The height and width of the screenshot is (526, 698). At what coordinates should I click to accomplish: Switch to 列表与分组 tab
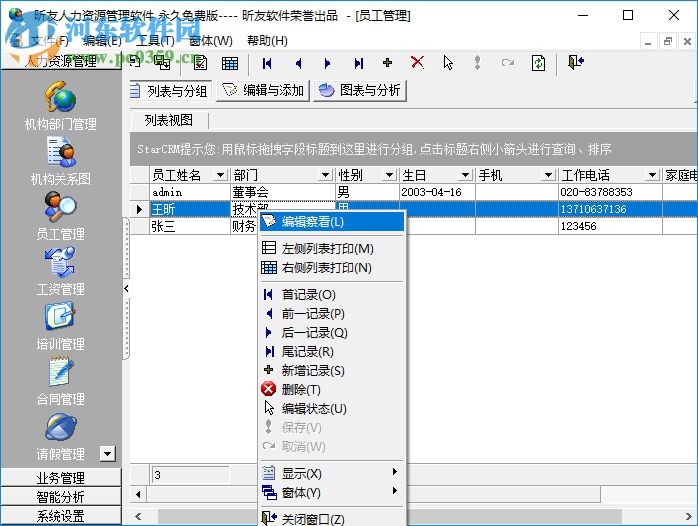point(170,91)
